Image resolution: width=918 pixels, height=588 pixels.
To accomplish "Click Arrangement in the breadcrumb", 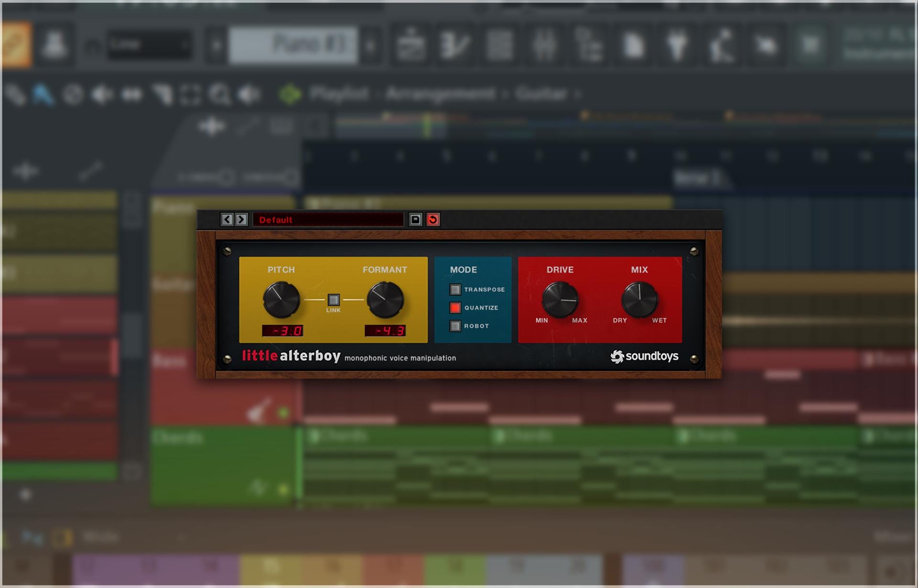I will tap(440, 93).
